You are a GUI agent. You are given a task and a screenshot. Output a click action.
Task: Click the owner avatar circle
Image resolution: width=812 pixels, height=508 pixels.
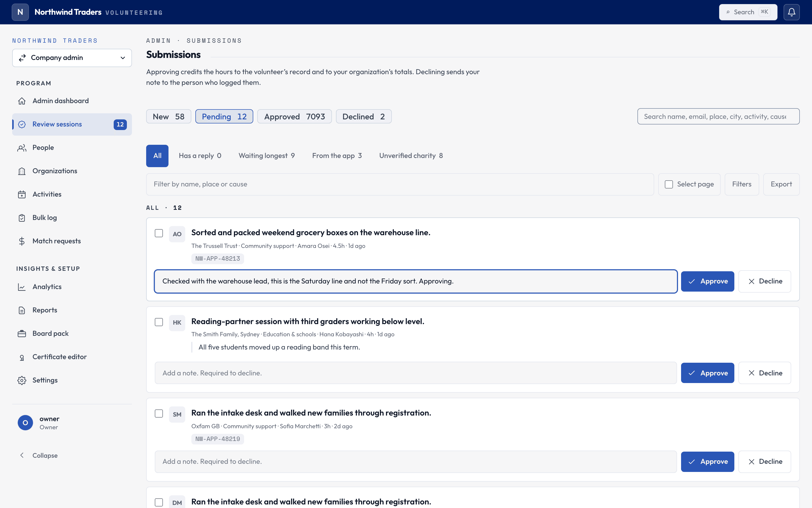(x=25, y=423)
